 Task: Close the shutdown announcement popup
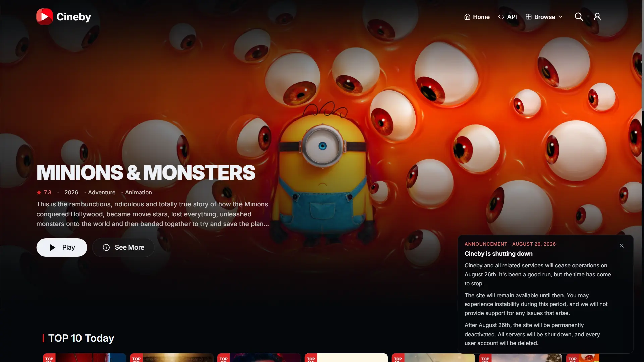click(622, 246)
